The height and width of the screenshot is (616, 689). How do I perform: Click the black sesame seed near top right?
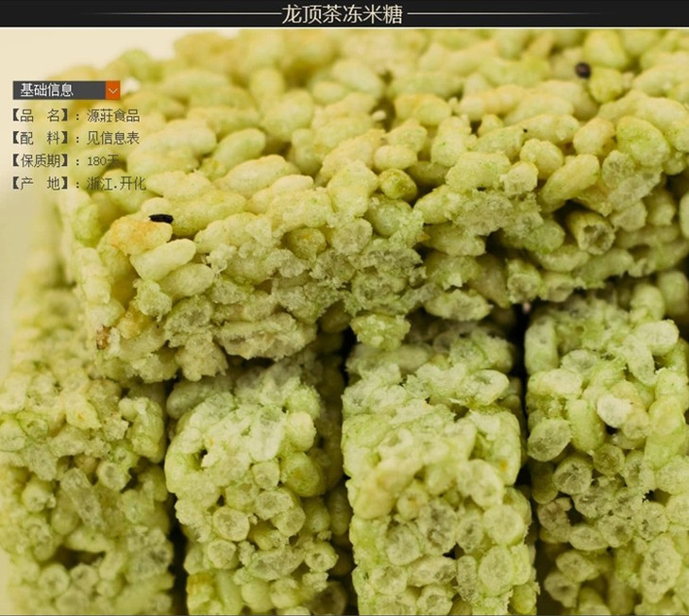(x=582, y=69)
